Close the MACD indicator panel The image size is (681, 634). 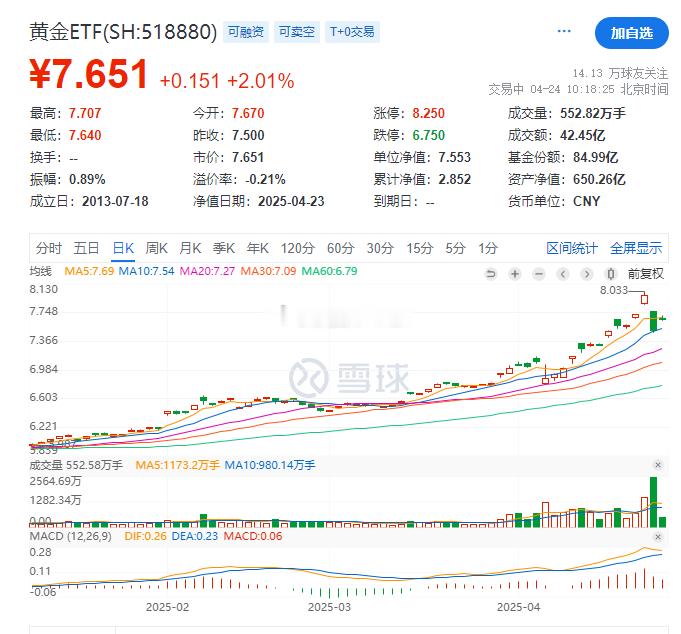pos(658,537)
